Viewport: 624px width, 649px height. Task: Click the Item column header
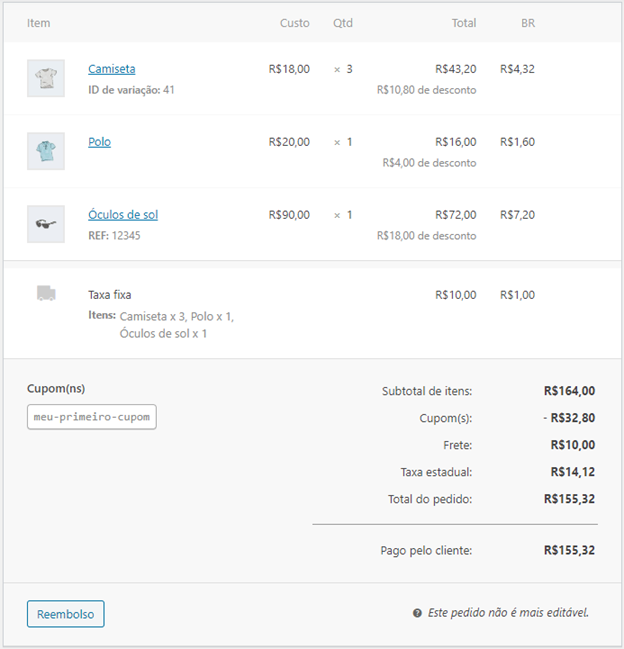coord(39,23)
